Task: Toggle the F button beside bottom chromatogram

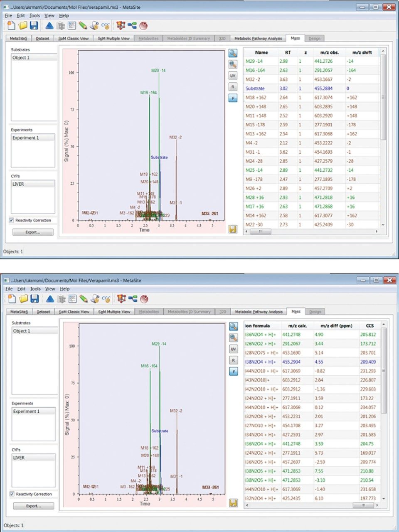Action: (x=234, y=372)
